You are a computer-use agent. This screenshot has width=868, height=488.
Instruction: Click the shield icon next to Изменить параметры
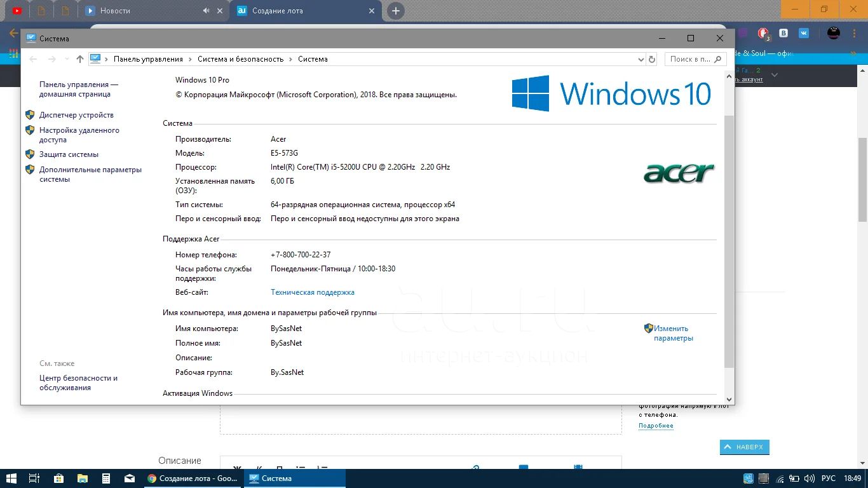(648, 329)
